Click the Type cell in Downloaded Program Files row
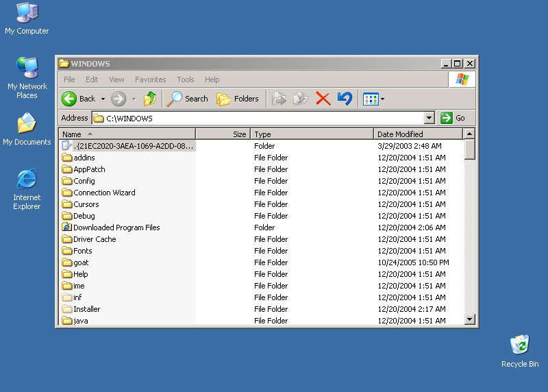548x392 pixels. tap(264, 228)
